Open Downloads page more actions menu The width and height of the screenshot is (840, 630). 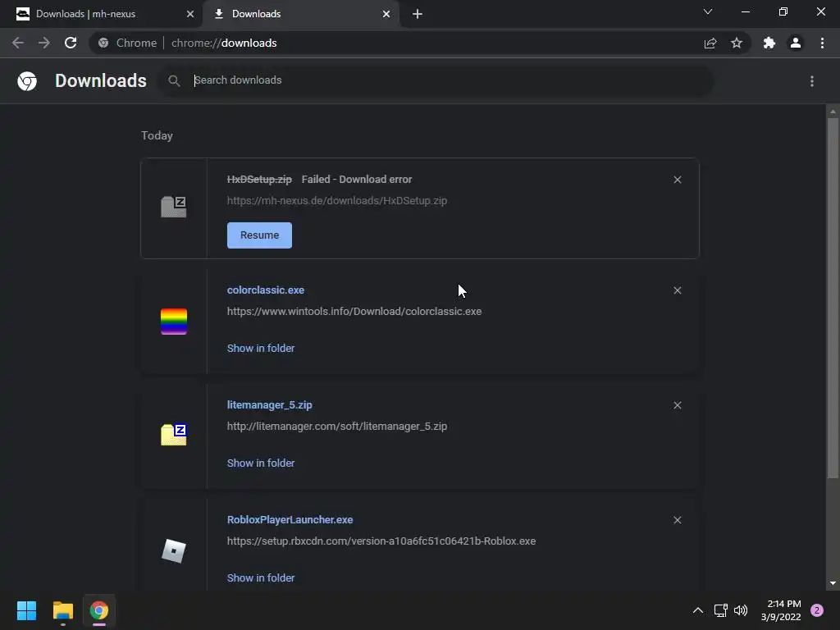[x=812, y=81]
